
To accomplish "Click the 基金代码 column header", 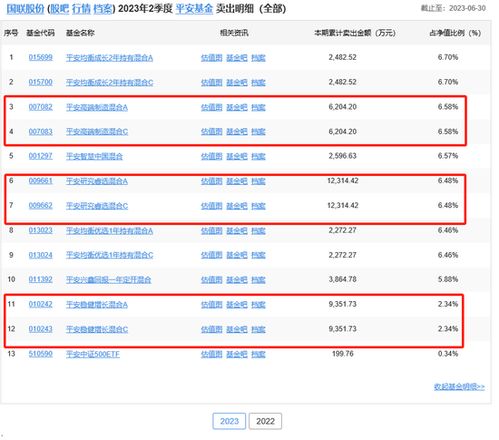I will (40, 33).
